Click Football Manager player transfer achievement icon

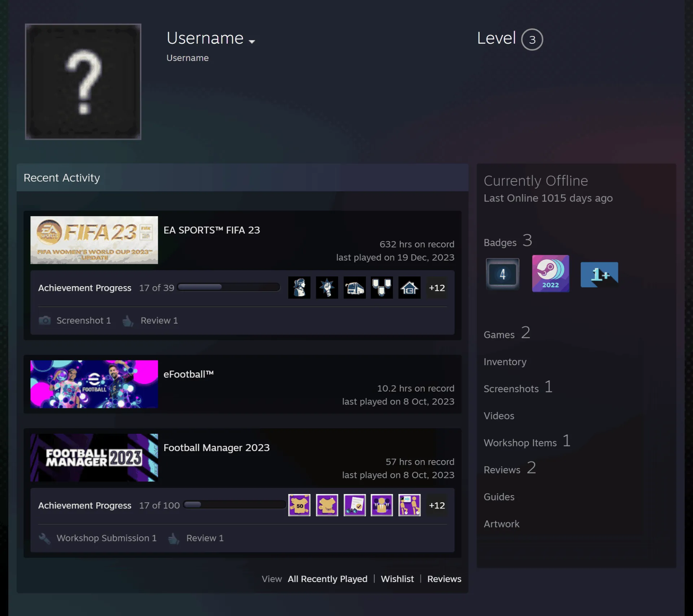(x=409, y=505)
